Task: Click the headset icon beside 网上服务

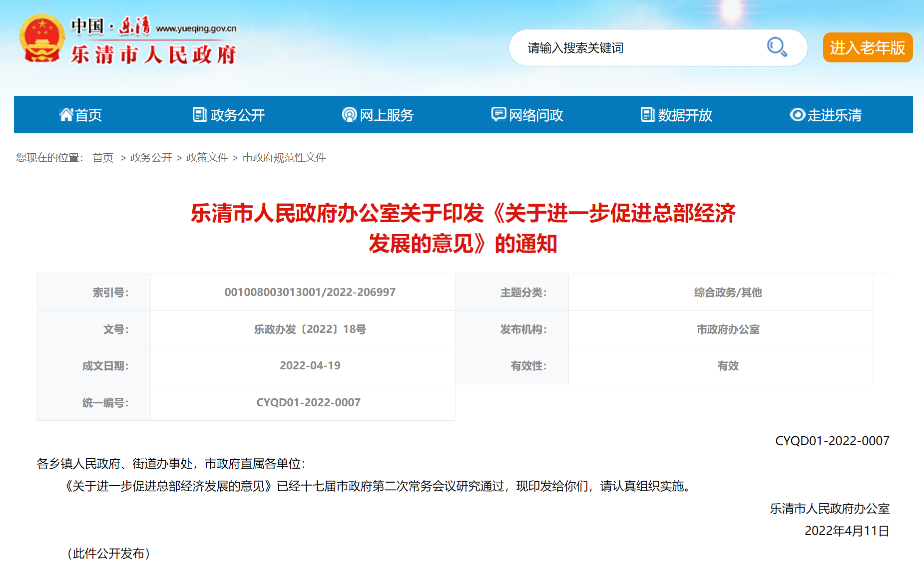Action: [349, 115]
